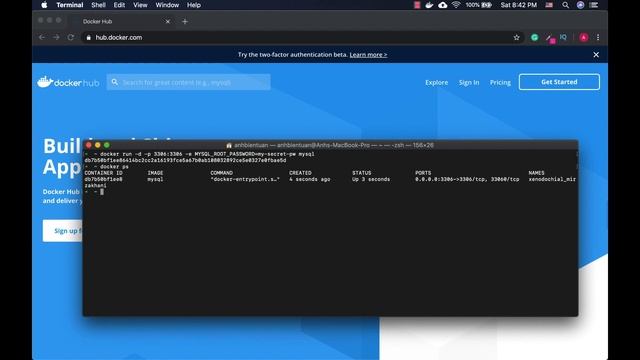Open Spotlight search magnifier icon

point(565,5)
